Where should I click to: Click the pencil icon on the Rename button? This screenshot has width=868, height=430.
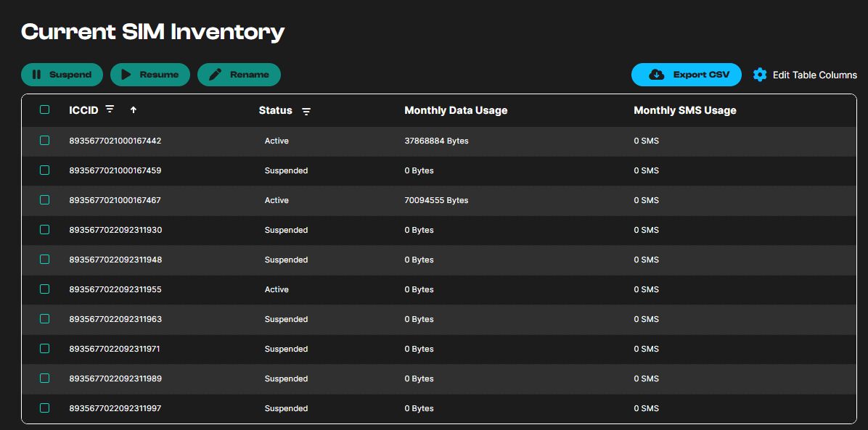tap(215, 74)
